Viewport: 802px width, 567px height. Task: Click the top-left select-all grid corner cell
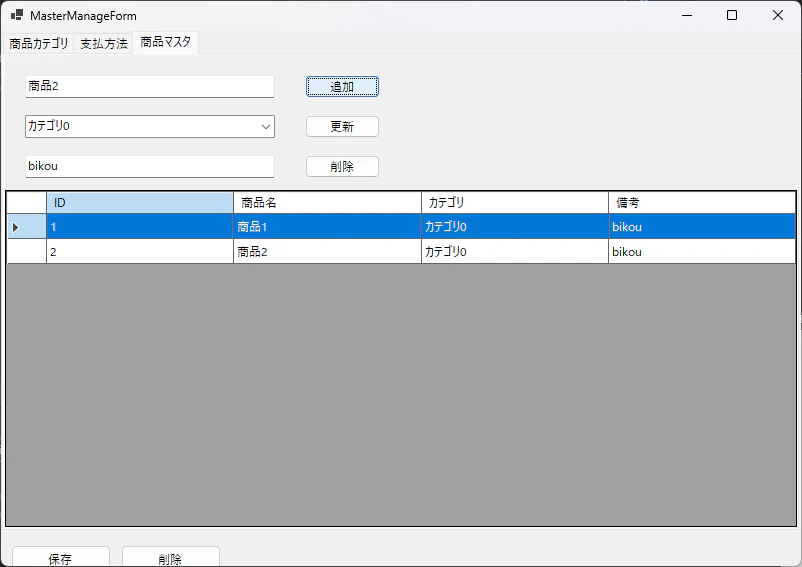tap(26, 202)
